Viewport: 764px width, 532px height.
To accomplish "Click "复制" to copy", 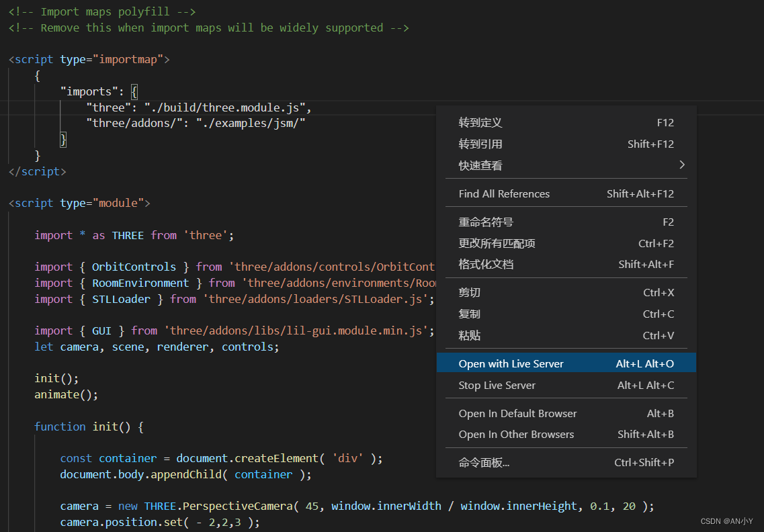I will point(469,314).
